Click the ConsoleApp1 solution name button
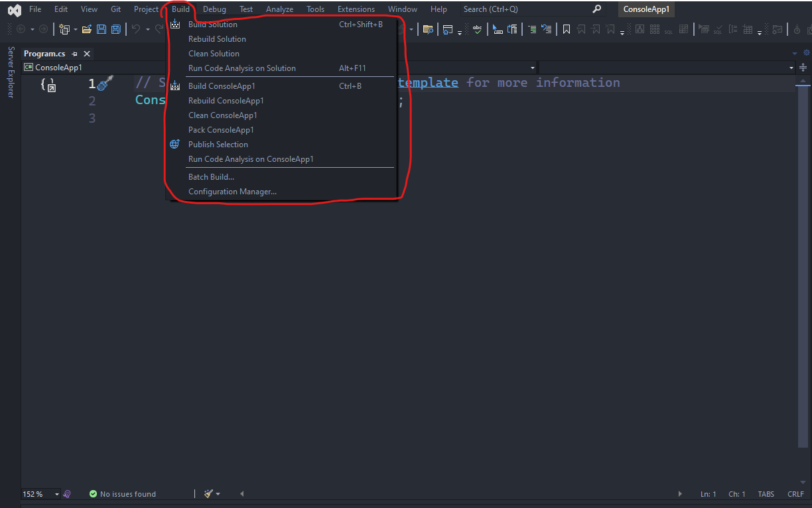 pos(646,9)
